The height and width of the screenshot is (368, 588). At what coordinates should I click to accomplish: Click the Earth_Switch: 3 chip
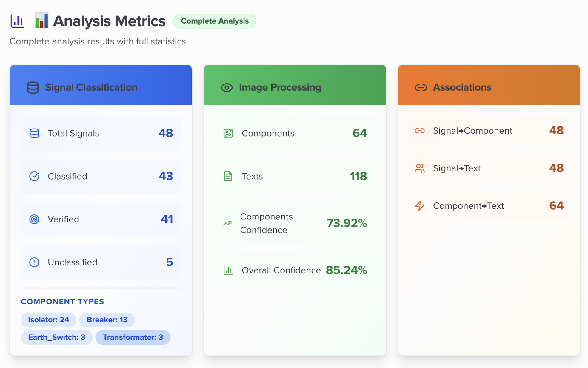57,337
